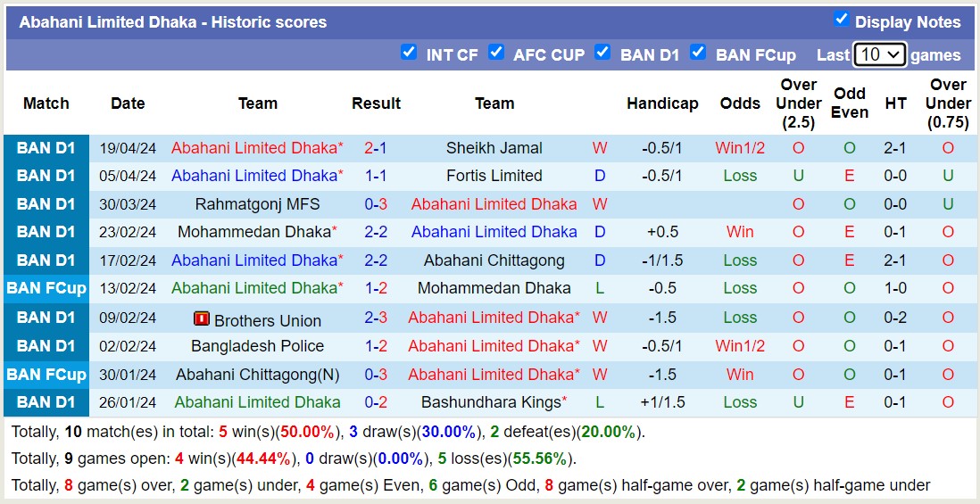980x504 pixels.
Task: Open the Sheikh Jamal team link
Action: tap(494, 148)
